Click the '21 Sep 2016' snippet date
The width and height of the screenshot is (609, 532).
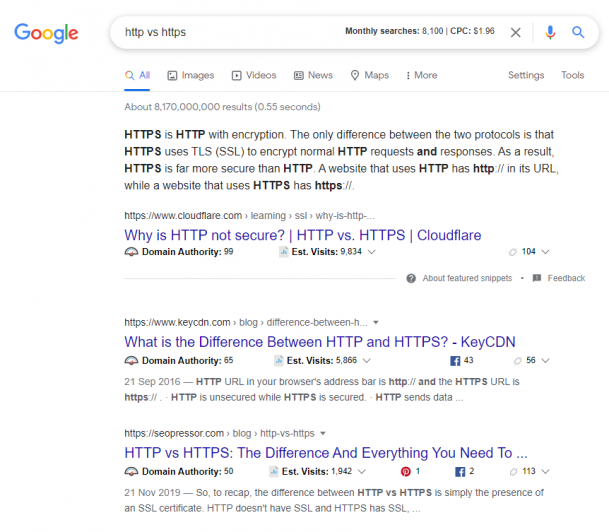tap(152, 382)
